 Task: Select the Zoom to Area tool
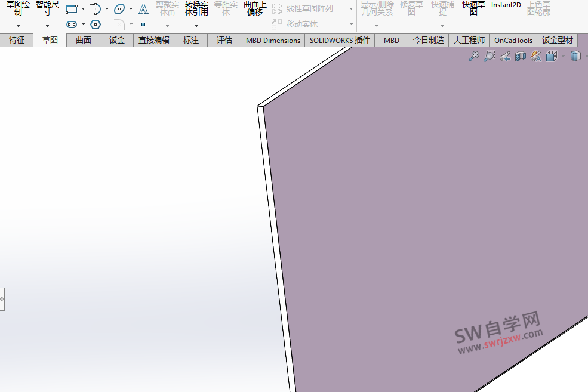click(490, 56)
